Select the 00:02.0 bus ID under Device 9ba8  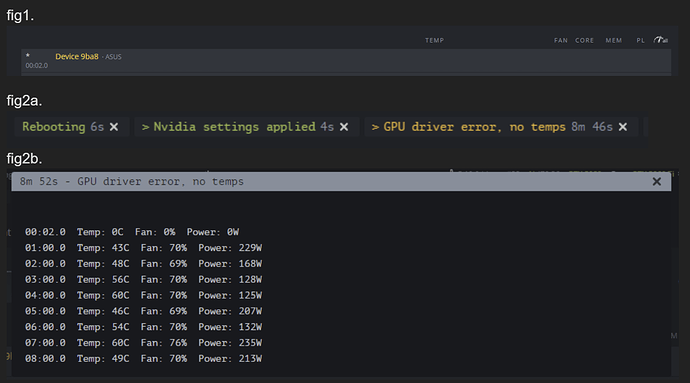click(37, 66)
